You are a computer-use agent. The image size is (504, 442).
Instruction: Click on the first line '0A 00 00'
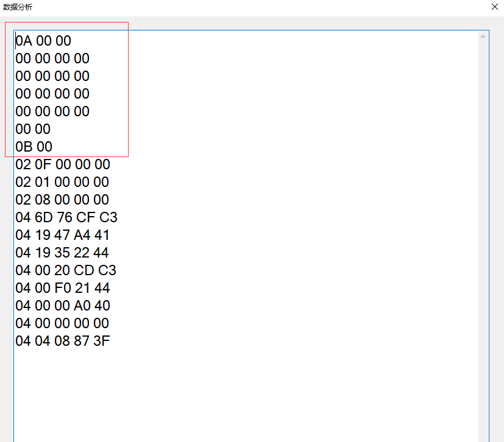coord(43,41)
